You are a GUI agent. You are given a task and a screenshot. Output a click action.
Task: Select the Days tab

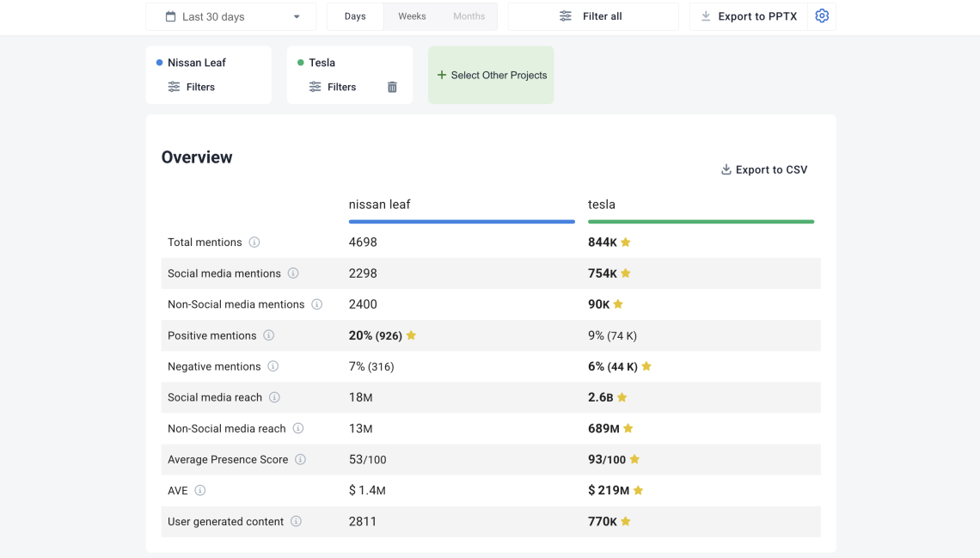point(355,16)
